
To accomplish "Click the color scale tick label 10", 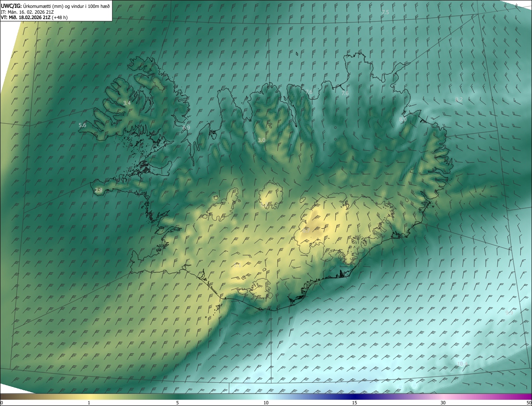I will [266, 403].
